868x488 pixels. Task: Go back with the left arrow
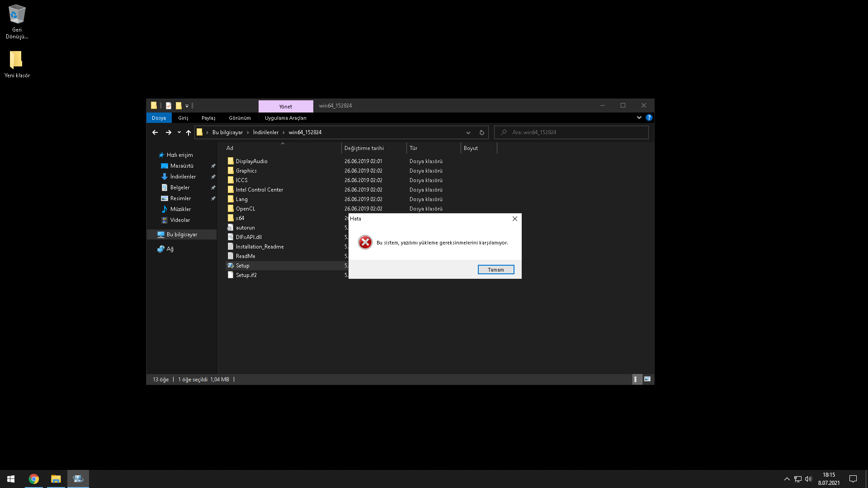(155, 132)
